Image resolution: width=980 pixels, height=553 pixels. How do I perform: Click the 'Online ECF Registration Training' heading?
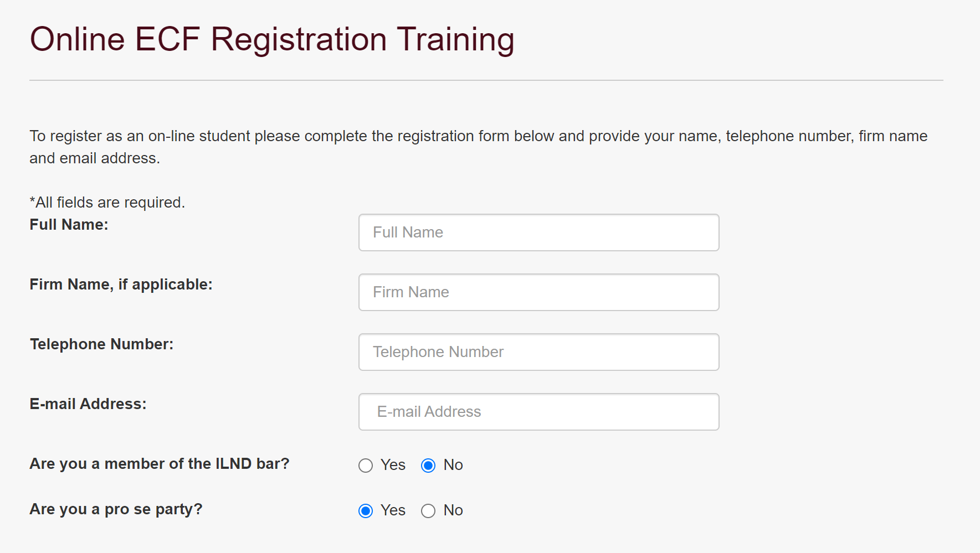(272, 40)
